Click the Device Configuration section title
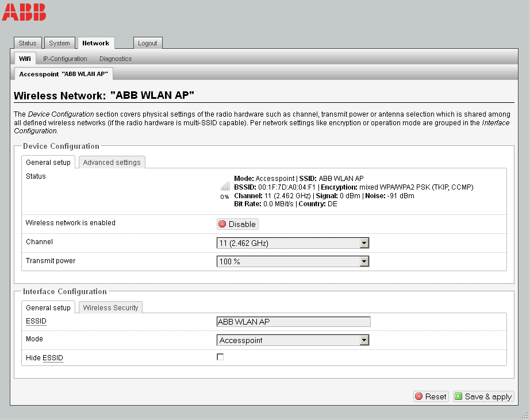 coord(61,146)
